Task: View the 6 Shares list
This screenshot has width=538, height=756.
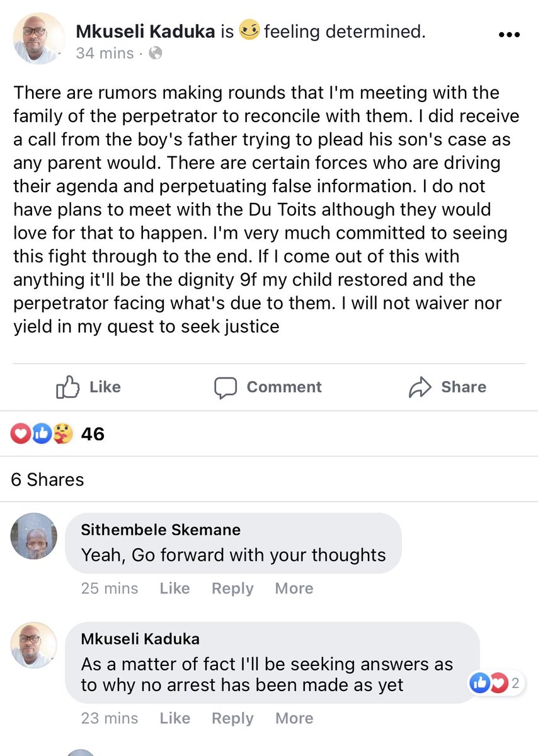Action: click(48, 479)
